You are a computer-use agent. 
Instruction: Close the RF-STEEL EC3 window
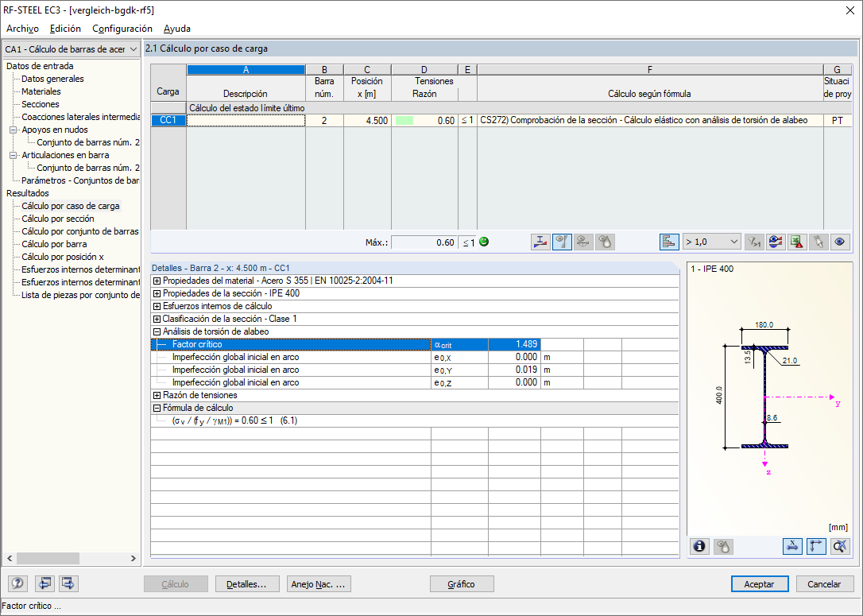849,10
